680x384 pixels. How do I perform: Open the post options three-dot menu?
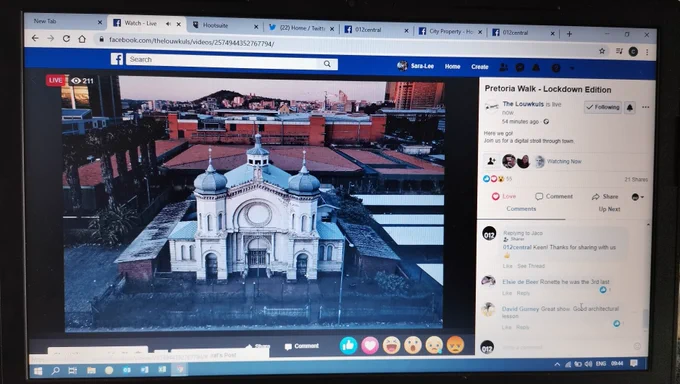tap(646, 107)
